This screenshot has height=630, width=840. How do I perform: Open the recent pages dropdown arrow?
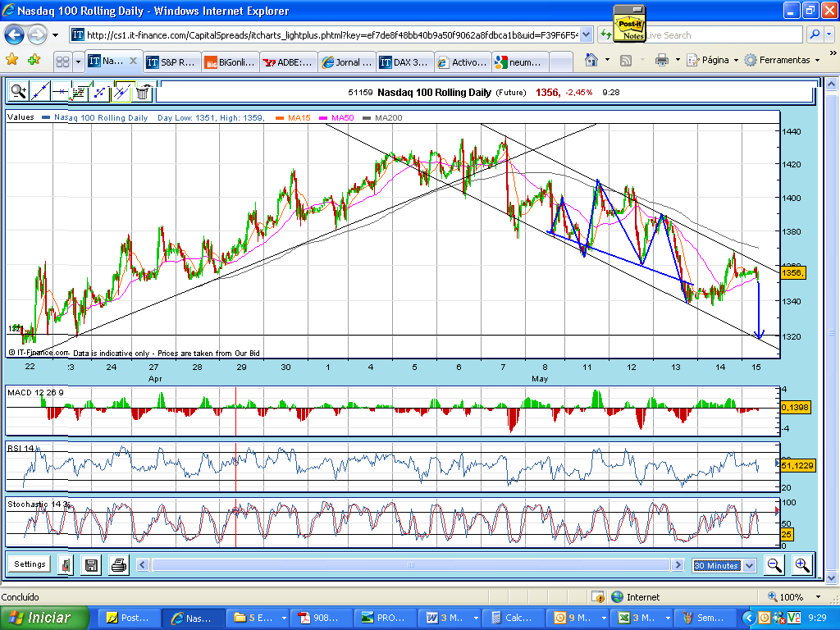pos(55,35)
